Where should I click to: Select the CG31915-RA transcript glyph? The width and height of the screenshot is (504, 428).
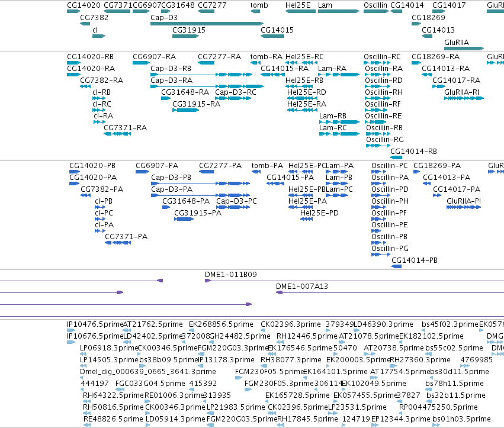186,110
